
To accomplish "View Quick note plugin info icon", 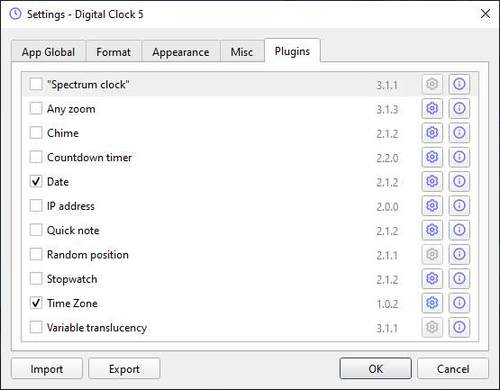I will pos(459,230).
